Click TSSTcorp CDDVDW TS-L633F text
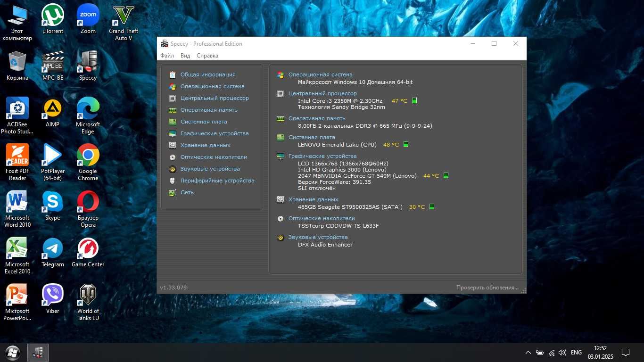Viewport: 644px width, 362px height. [x=339, y=226]
